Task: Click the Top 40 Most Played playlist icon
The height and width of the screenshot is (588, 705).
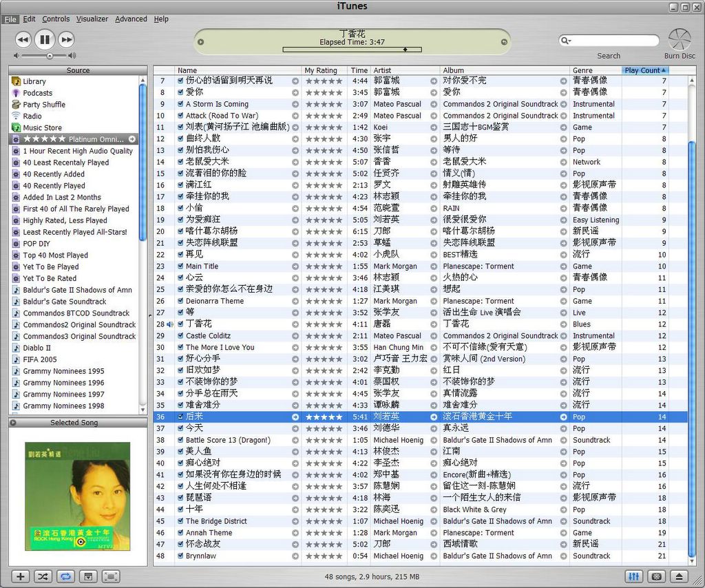Action: point(16,255)
